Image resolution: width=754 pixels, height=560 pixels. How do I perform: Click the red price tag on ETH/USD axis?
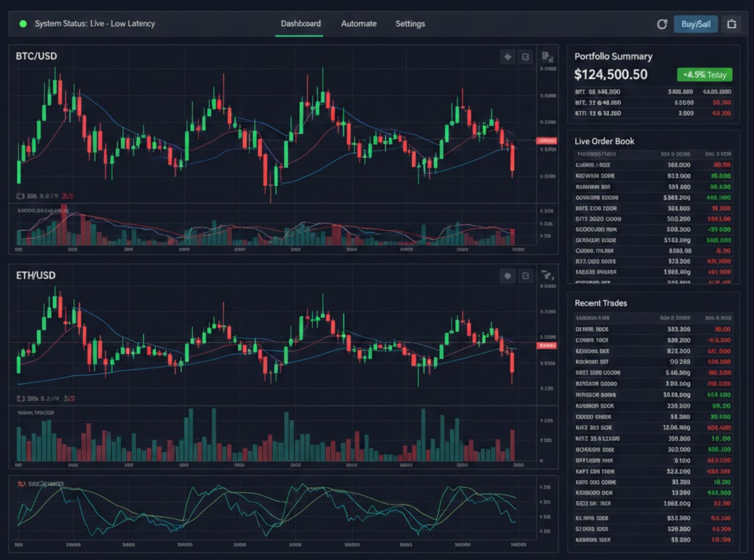click(x=547, y=345)
